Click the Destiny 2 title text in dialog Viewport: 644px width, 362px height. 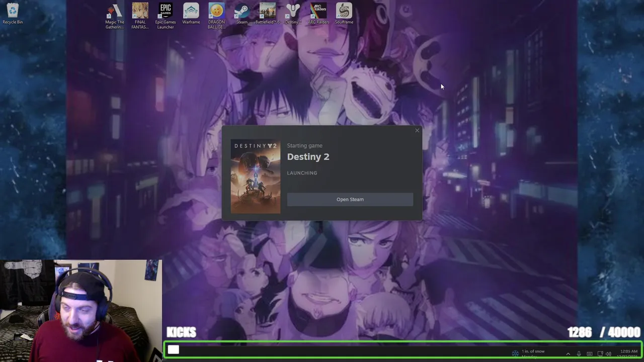pos(308,157)
